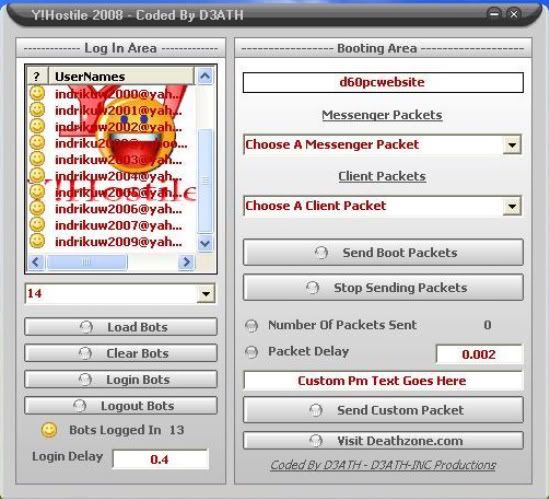Select indrikuw2001@yah... in the list

click(119, 110)
